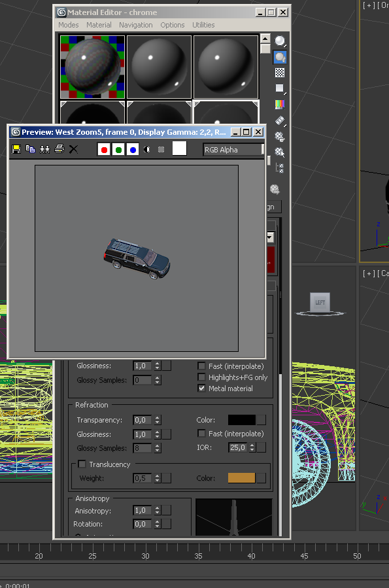The height and width of the screenshot is (588, 389).
Task: Click the rendered car image in Preview
Action: tap(137, 259)
